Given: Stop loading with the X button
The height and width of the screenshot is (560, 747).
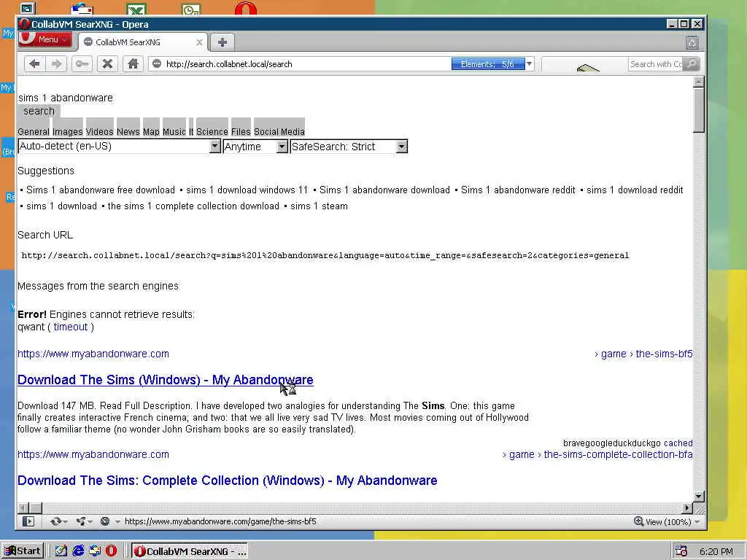Looking at the screenshot, I should tap(108, 64).
